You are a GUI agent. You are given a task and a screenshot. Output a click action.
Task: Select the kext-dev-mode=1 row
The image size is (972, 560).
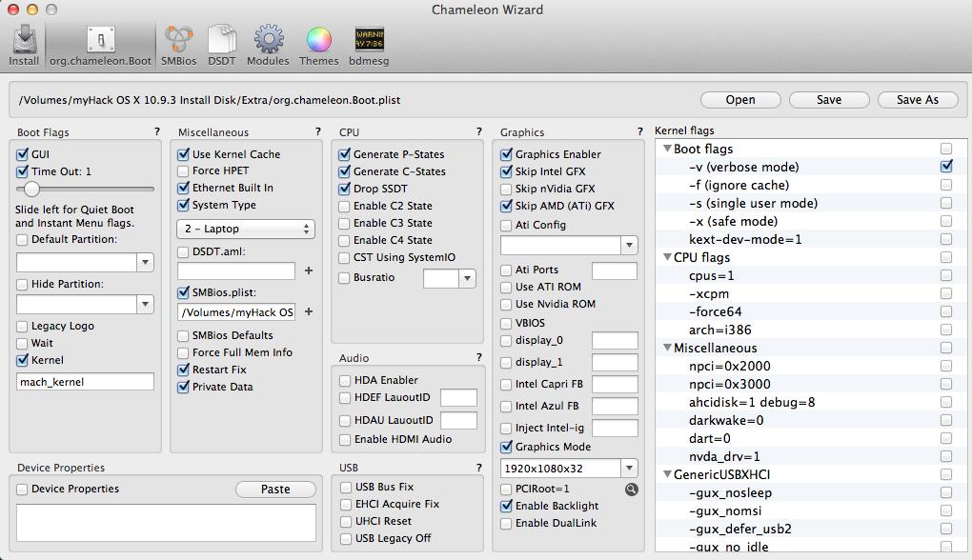811,239
